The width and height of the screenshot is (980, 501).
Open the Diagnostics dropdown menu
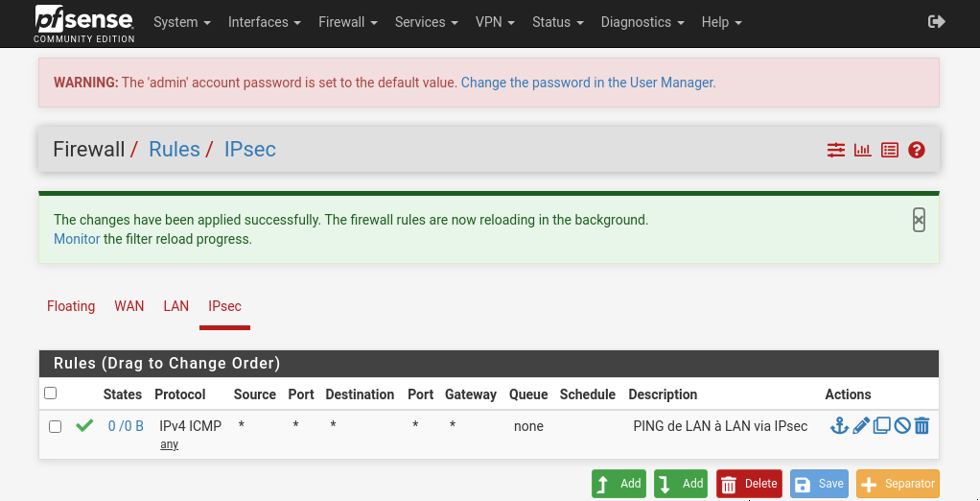coord(642,22)
